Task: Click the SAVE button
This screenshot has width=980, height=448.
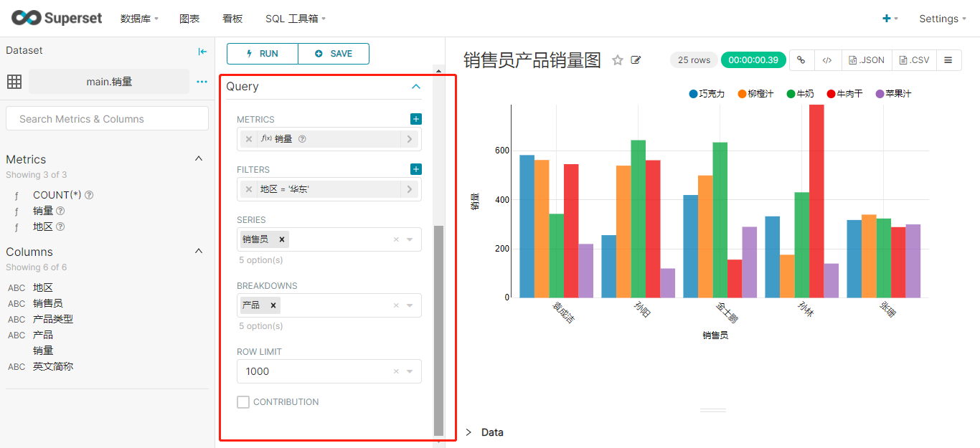Action: tap(334, 54)
